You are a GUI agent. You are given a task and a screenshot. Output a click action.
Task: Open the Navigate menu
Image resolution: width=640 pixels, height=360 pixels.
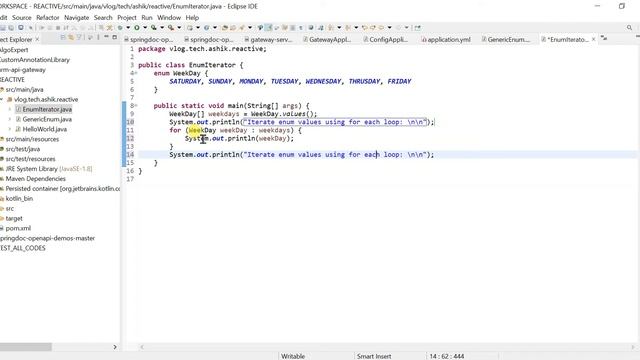[x=76, y=18]
